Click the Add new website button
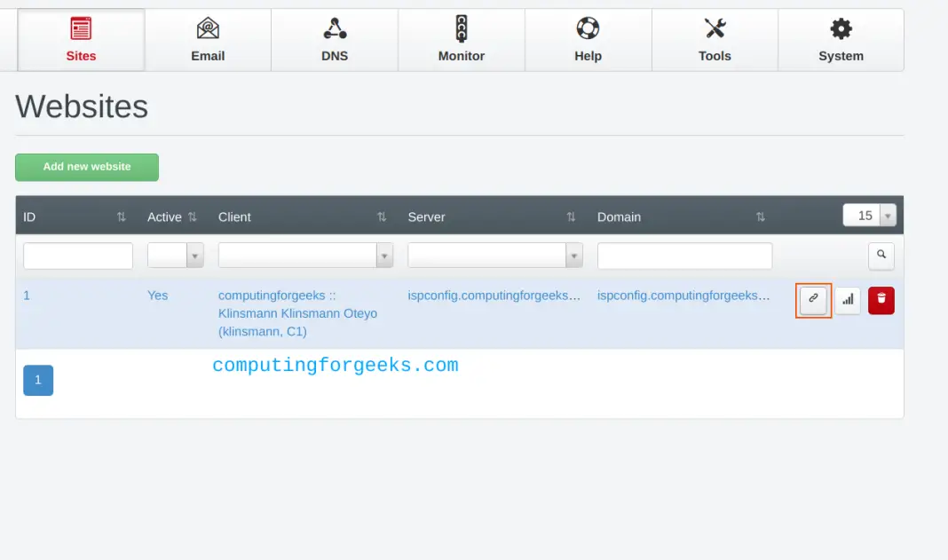 [86, 167]
